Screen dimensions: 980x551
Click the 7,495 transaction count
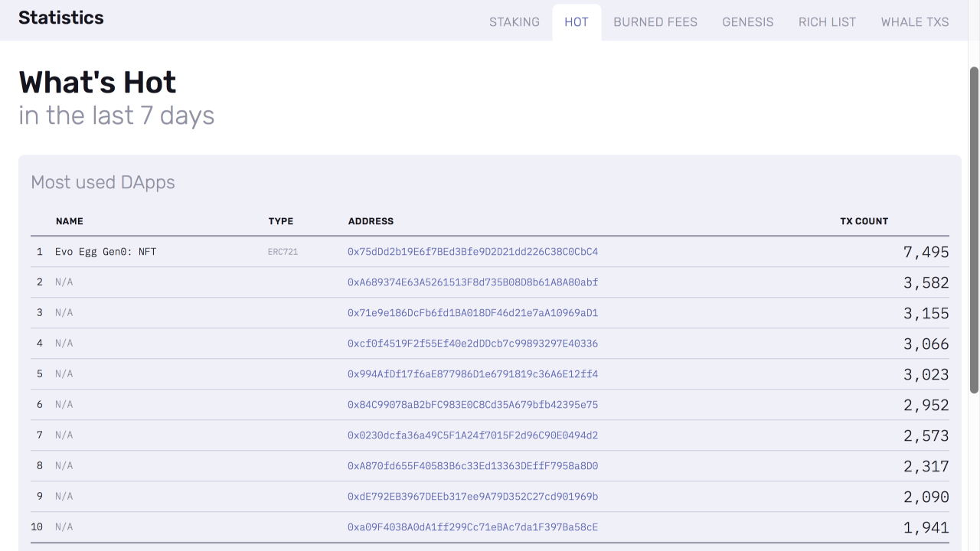pos(926,252)
